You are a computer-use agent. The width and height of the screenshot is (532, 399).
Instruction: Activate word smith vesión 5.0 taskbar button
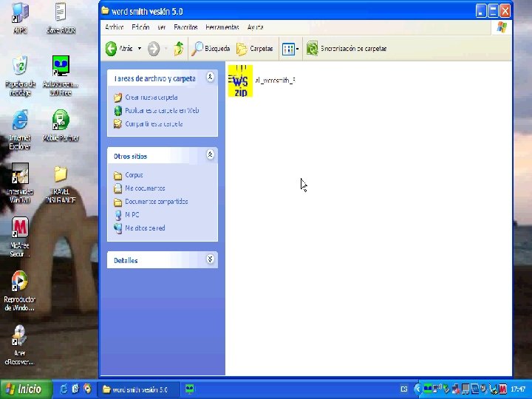coord(138,389)
